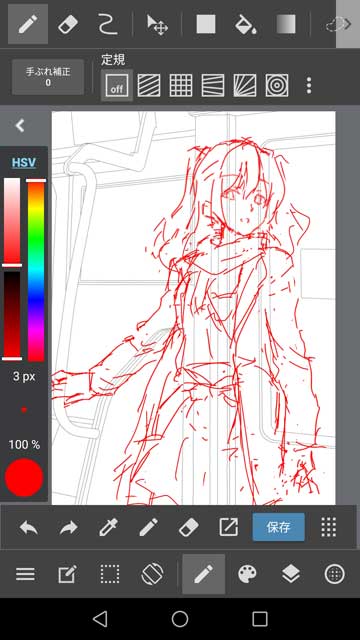Choose the curve line tool
Screen dimensions: 360x640
(x=108, y=24)
